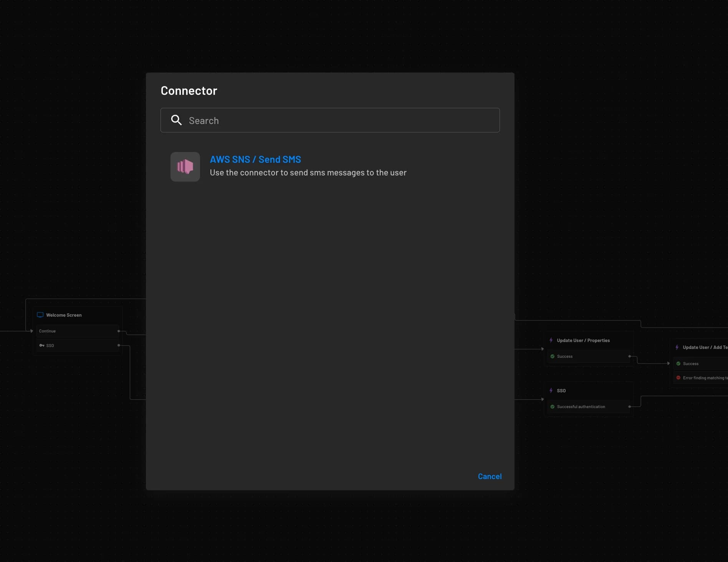Click the lightning icon on Update User / Properties
This screenshot has height=562, width=728.
click(x=551, y=340)
